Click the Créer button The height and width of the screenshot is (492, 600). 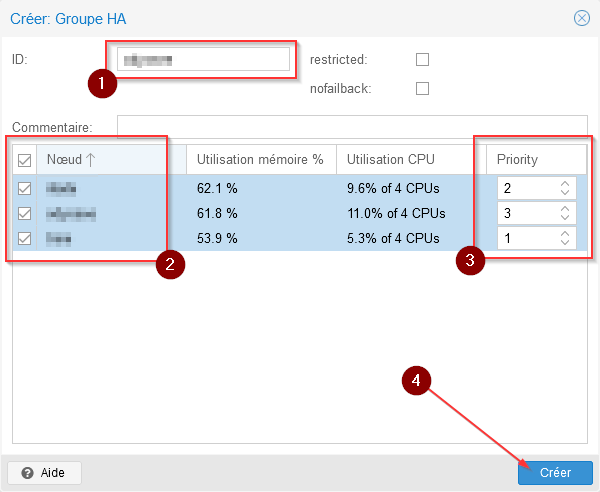coord(555,472)
